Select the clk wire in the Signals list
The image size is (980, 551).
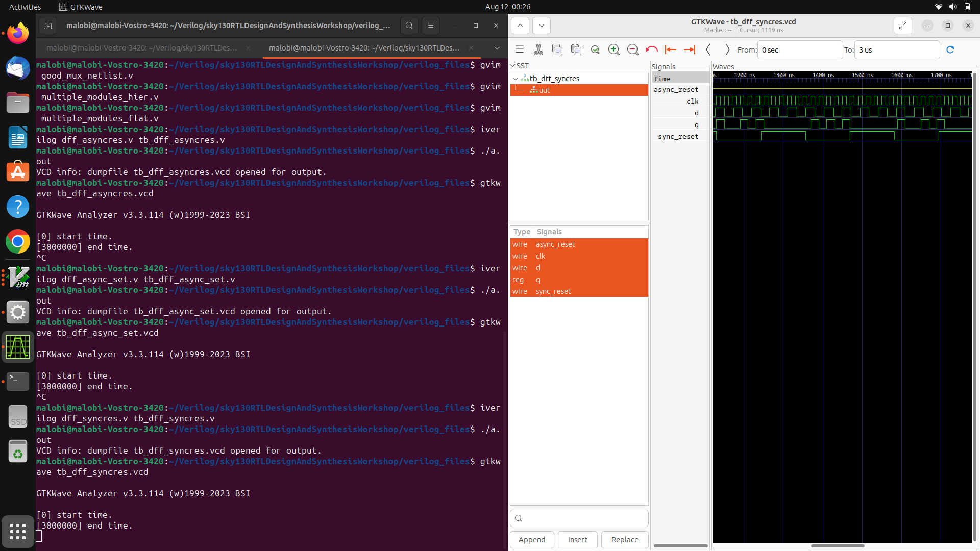click(541, 256)
